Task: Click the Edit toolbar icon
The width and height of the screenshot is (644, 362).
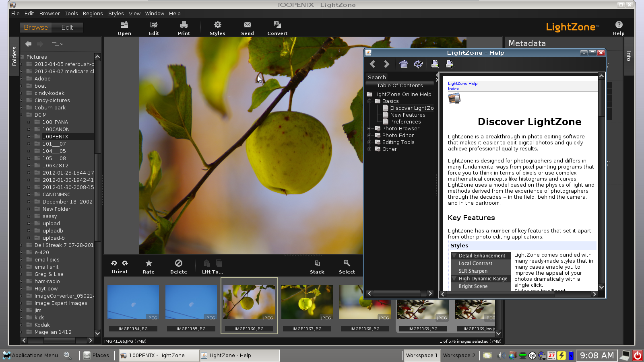Action: tap(154, 25)
